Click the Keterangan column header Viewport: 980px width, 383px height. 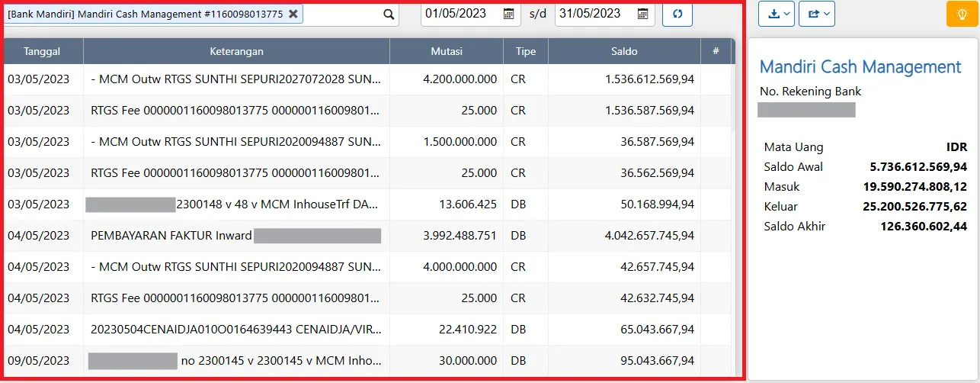pyautogui.click(x=236, y=51)
